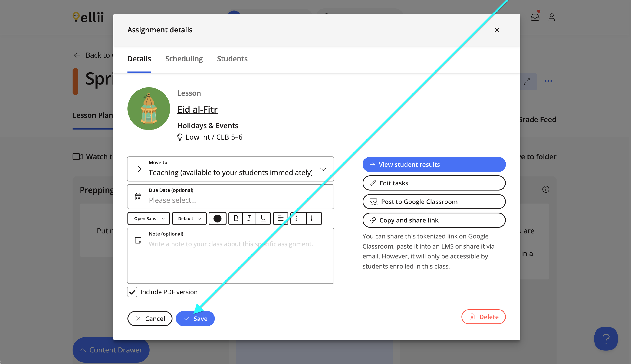Close the Assignment details dialog

pos(497,30)
